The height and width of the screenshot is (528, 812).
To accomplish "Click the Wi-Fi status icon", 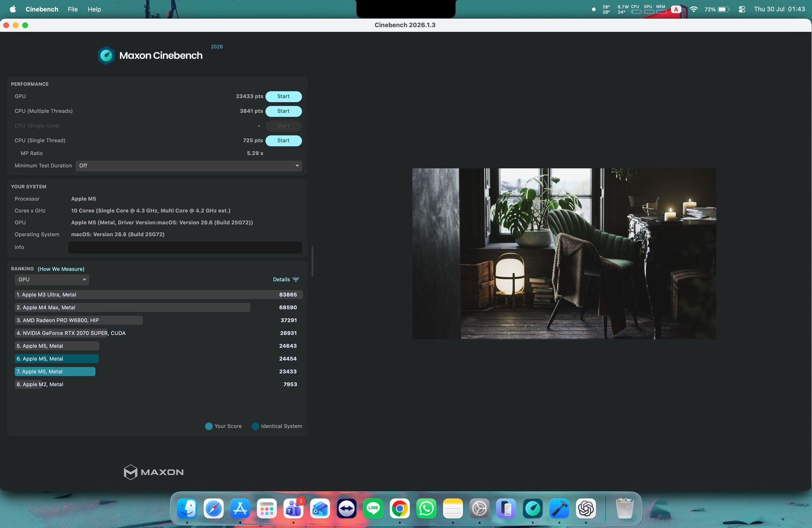I will click(694, 9).
